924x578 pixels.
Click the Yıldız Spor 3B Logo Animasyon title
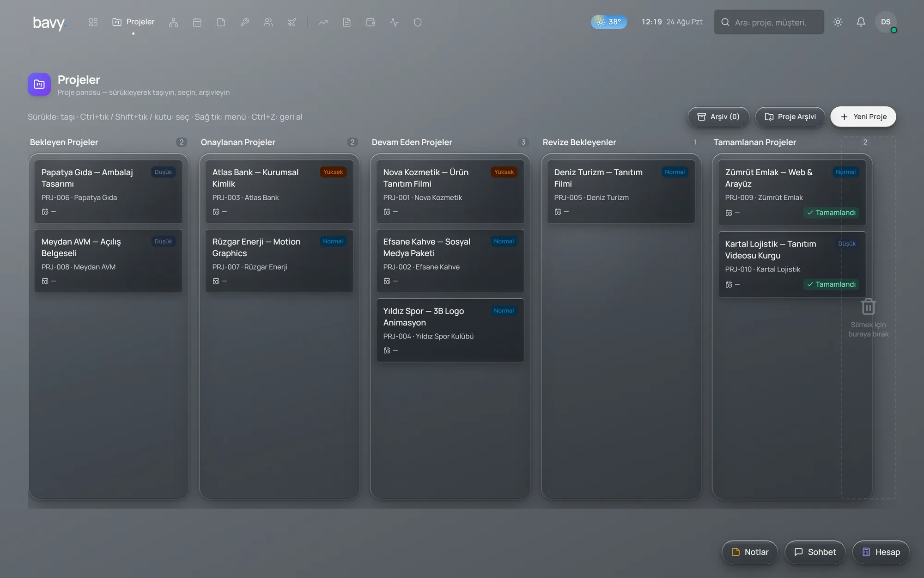424,317
